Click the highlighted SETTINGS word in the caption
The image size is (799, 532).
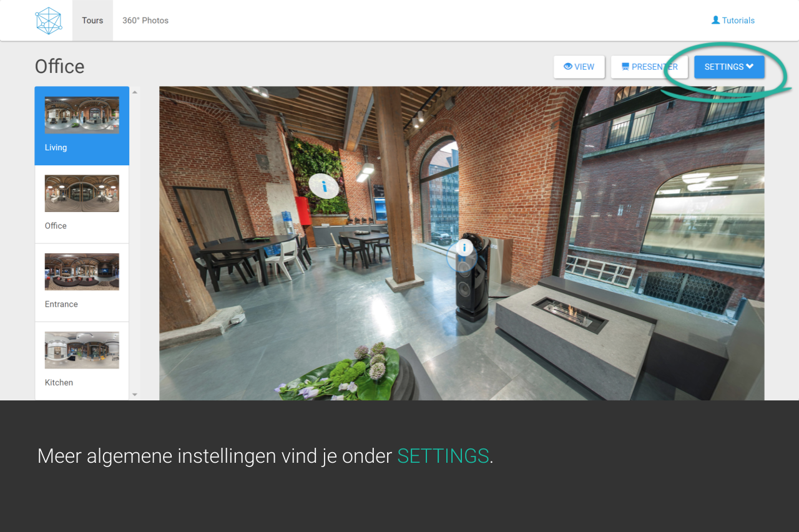(443, 456)
